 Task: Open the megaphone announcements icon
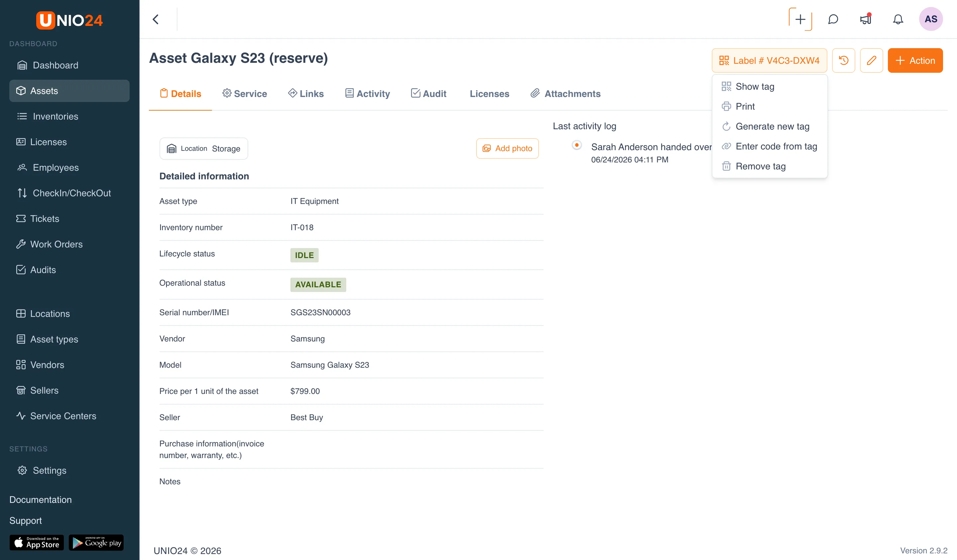point(866,19)
